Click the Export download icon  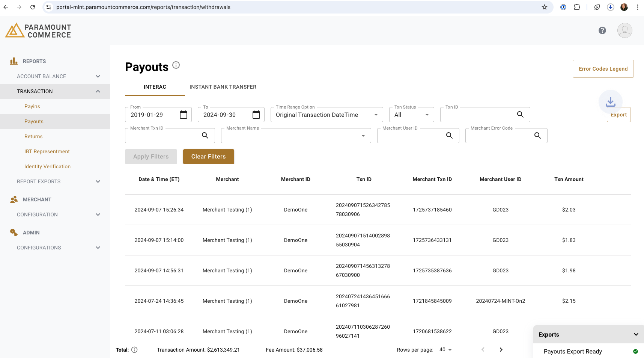click(x=610, y=101)
